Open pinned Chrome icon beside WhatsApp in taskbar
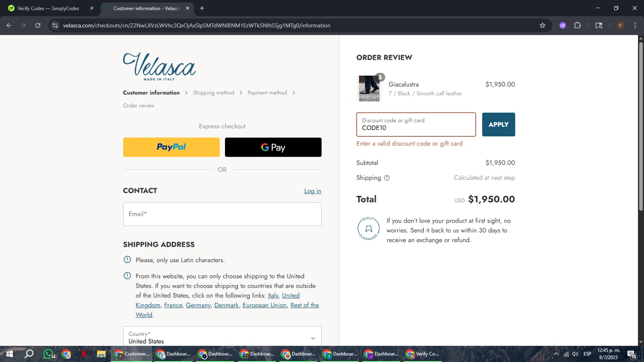Image resolution: width=644 pixels, height=362 pixels. point(66,354)
